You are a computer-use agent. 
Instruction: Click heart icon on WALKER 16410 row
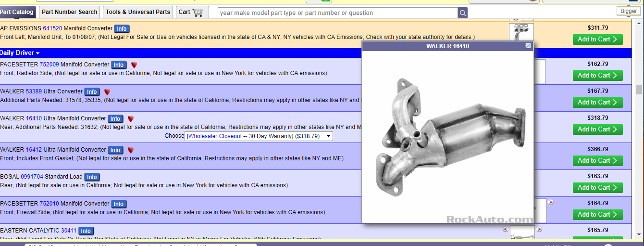click(x=130, y=118)
